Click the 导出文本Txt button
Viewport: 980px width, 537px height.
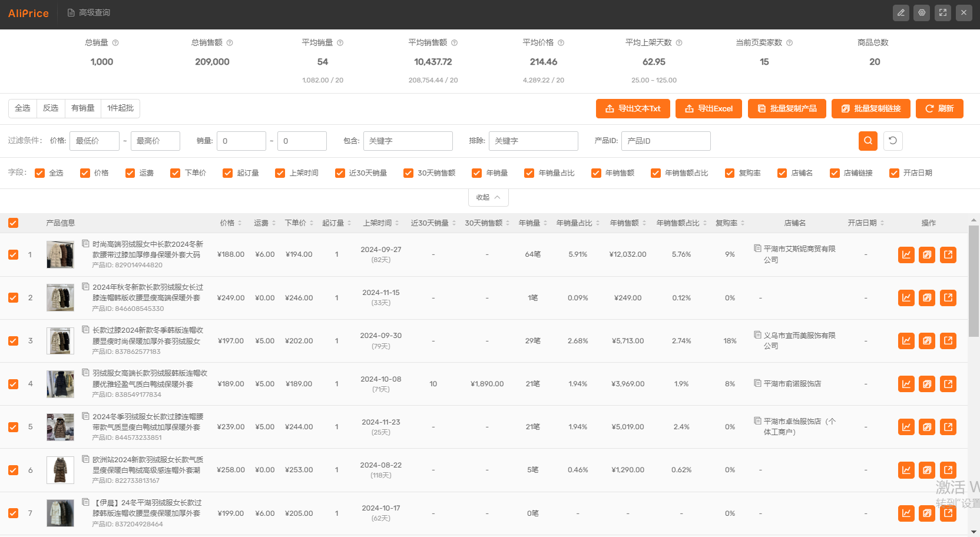tap(633, 109)
